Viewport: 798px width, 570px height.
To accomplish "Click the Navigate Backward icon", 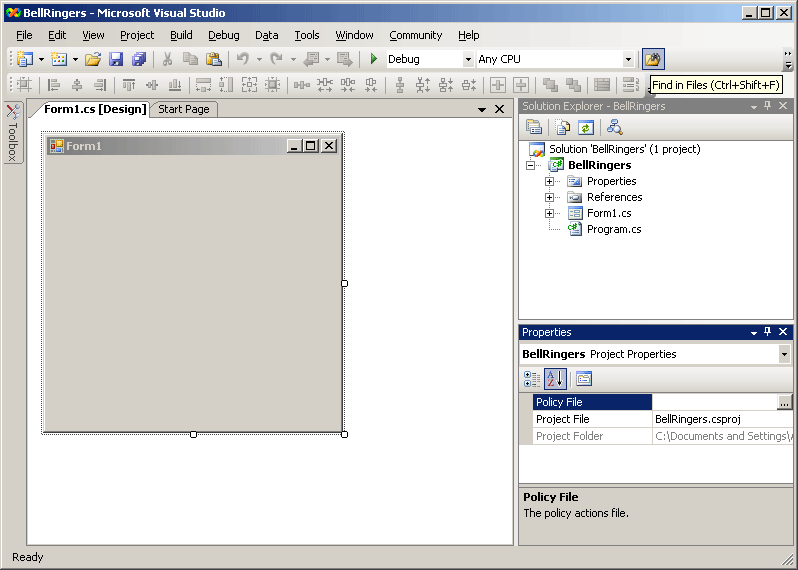I will (x=311, y=59).
